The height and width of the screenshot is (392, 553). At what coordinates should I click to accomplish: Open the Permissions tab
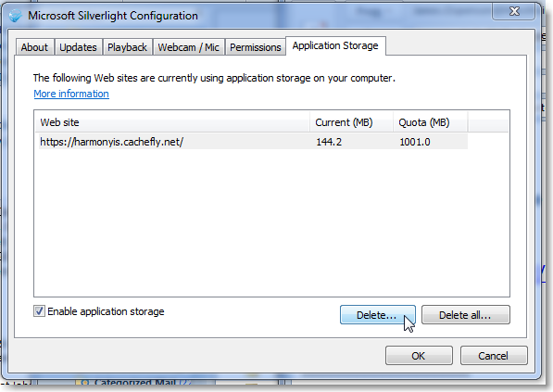(x=256, y=47)
